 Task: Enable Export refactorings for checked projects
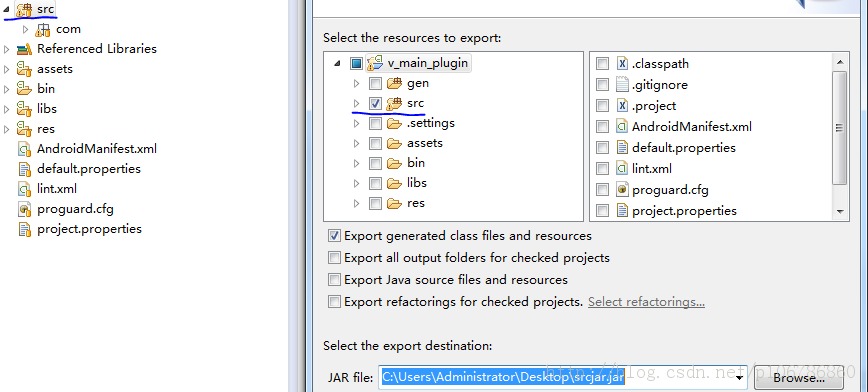[334, 302]
